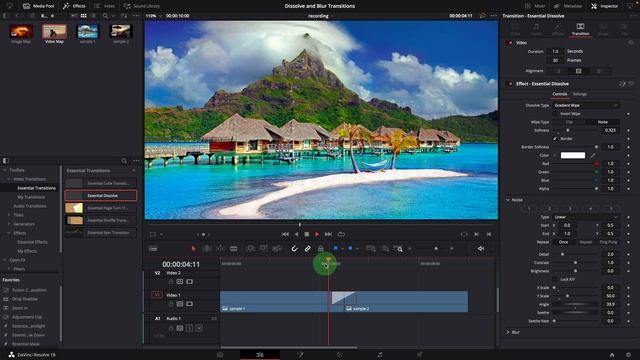Open the Sound Library panel
This screenshot has height=360, width=640.
[142, 6]
